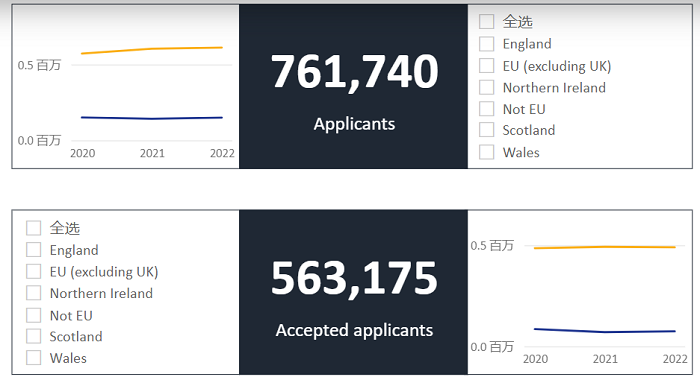Enable EU (excluding UK) in Accepted applicants filter
The height and width of the screenshot is (383, 700).
click(x=33, y=271)
